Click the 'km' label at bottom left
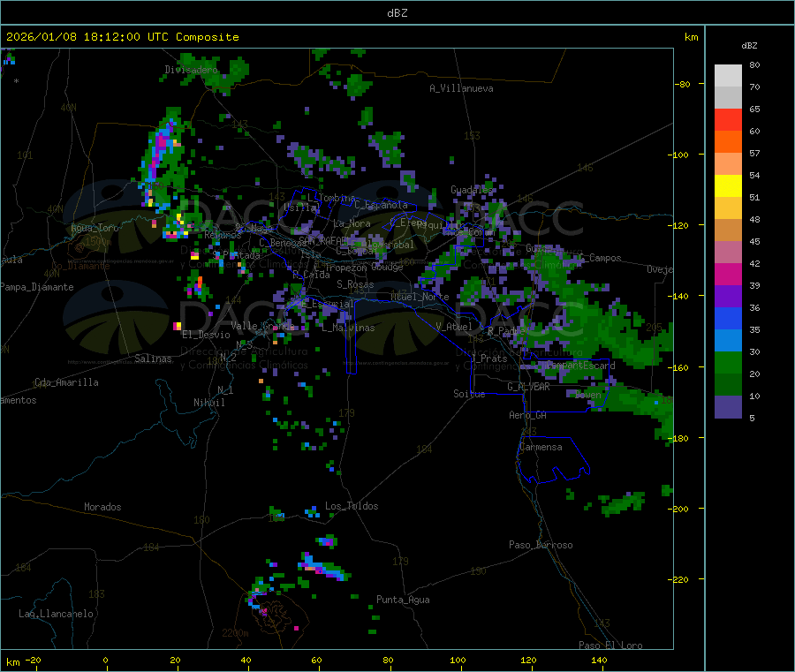 12,662
